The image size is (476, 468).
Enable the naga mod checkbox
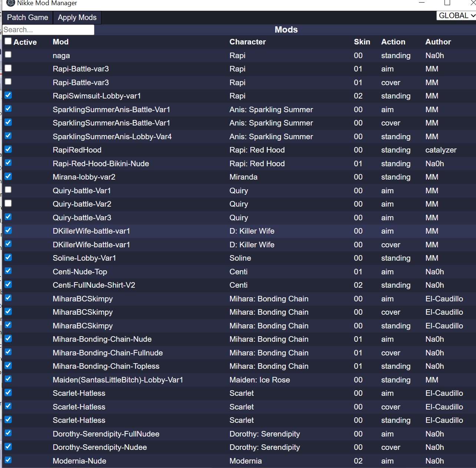(8, 55)
